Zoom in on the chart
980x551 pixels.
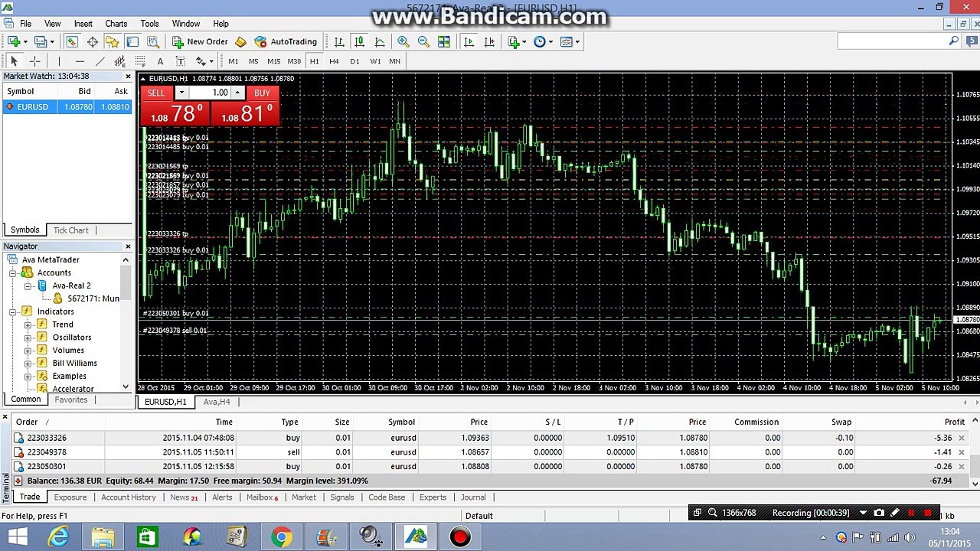click(403, 42)
